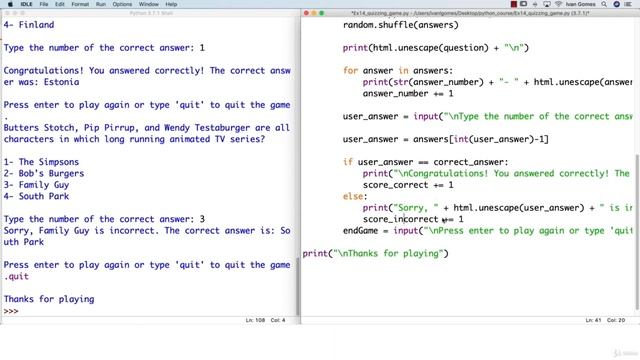Click "Col: 4" in shell status bar
This screenshot has height=360, width=640.
(278, 320)
